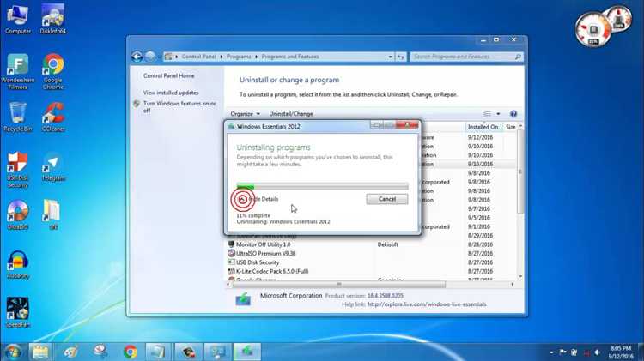Click the green Windows Essentials taskbar button
644x361 pixels.
coord(246,352)
